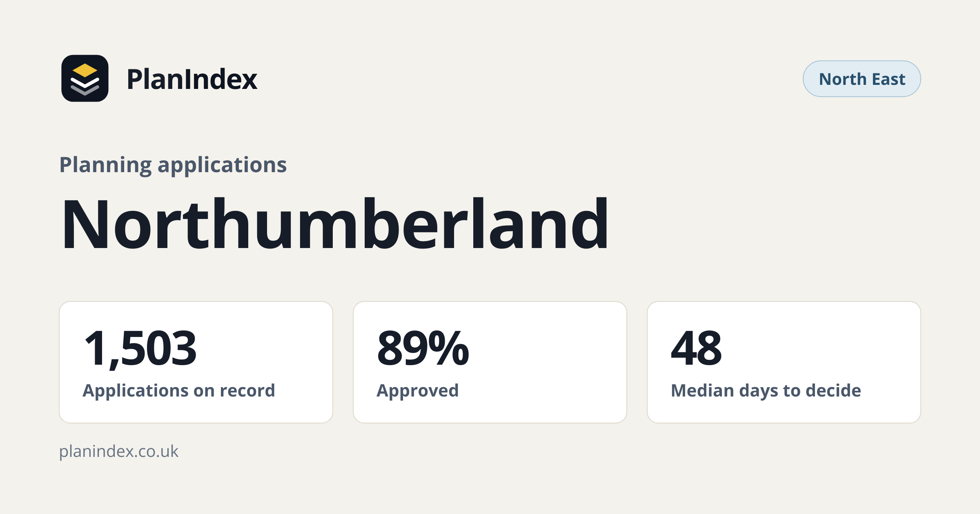Click the Applications on record label
Image resolution: width=980 pixels, height=514 pixels.
179,391
